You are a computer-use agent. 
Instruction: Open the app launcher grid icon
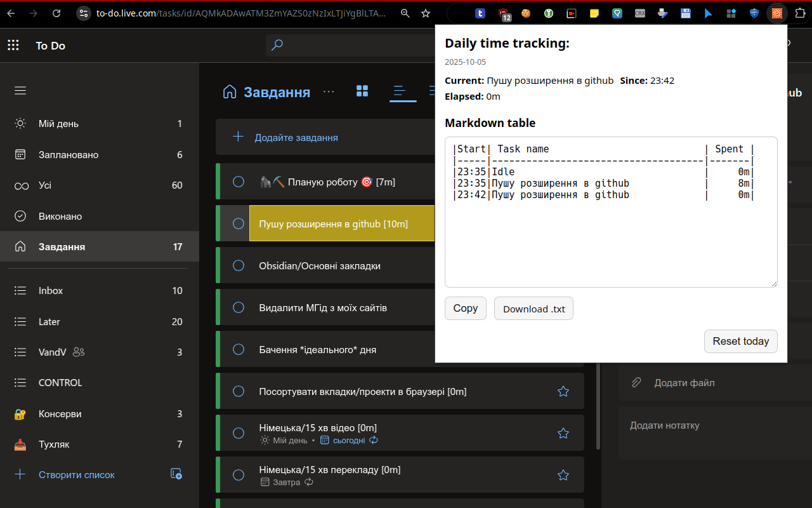[13, 45]
